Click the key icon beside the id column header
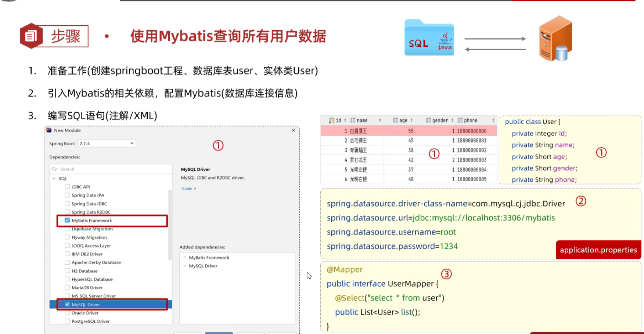 333,120
